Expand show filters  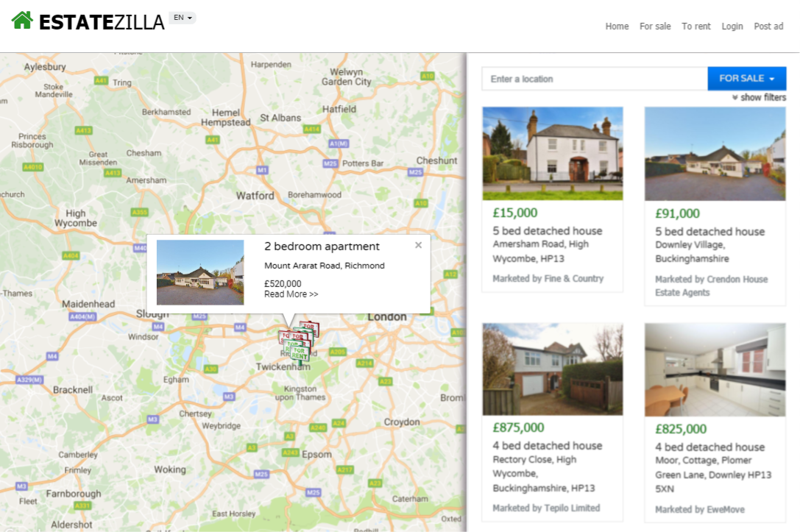759,97
